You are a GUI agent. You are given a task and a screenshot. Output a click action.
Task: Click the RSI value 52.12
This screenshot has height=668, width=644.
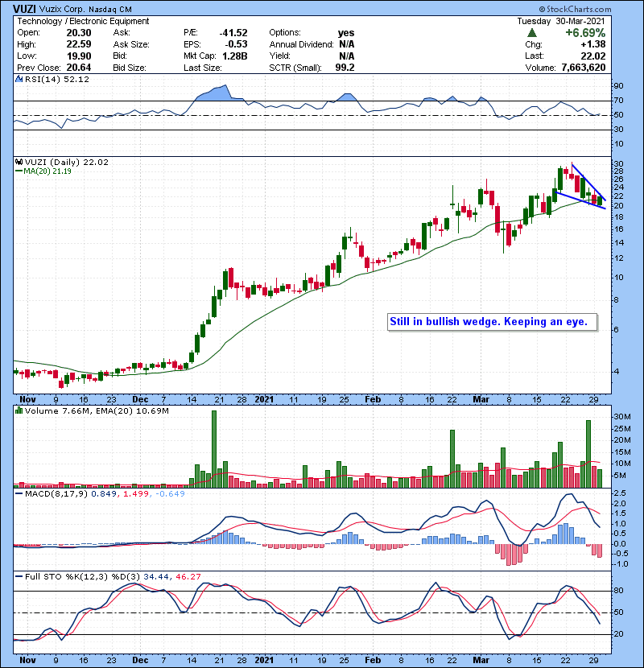point(78,79)
